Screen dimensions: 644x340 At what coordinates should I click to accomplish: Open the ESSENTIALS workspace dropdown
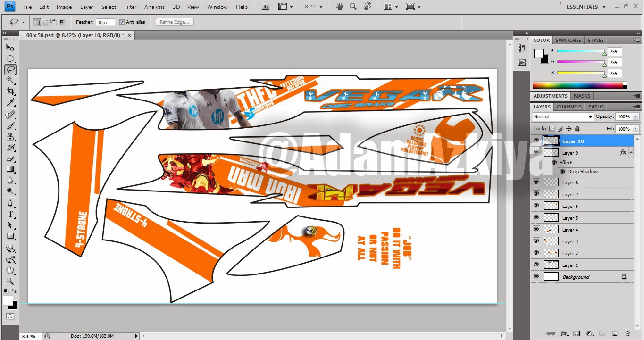pyautogui.click(x=586, y=7)
